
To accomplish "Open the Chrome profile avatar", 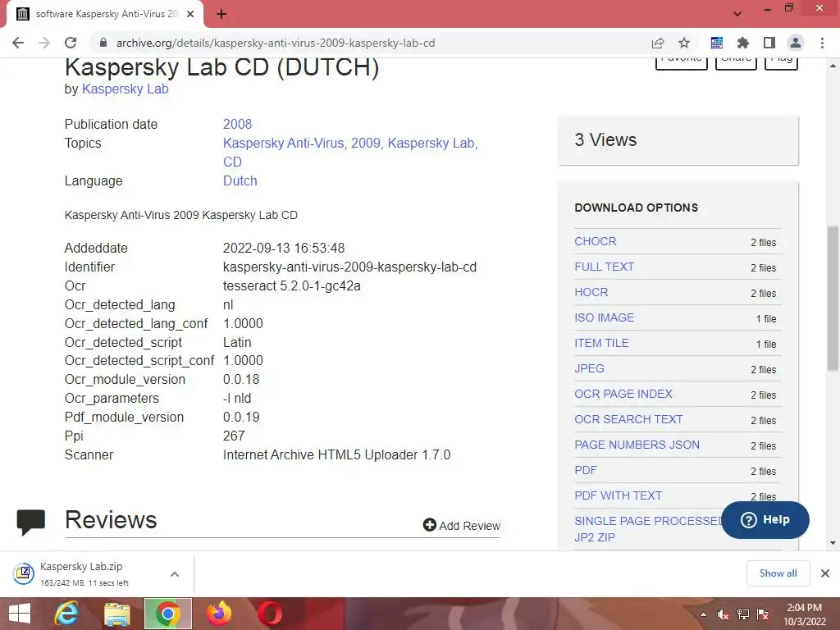I will [796, 43].
